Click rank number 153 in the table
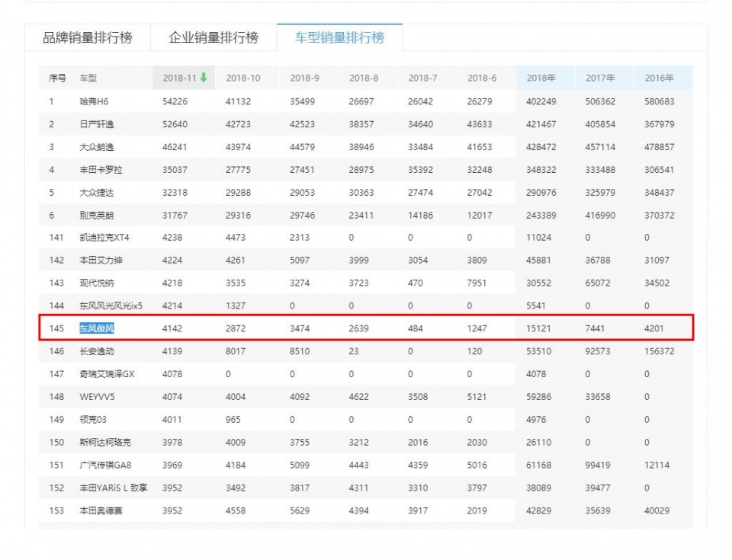The height and width of the screenshot is (560, 732). coord(56,510)
